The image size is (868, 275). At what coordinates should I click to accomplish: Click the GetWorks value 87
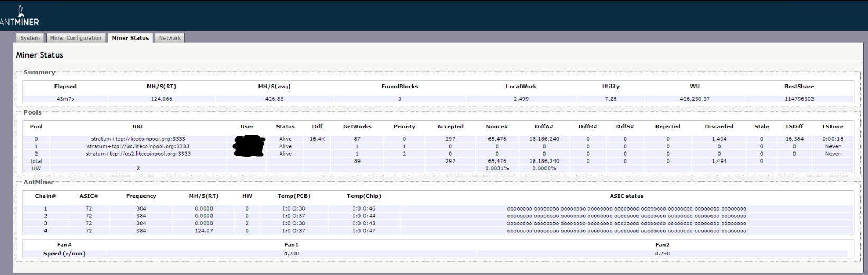click(357, 139)
